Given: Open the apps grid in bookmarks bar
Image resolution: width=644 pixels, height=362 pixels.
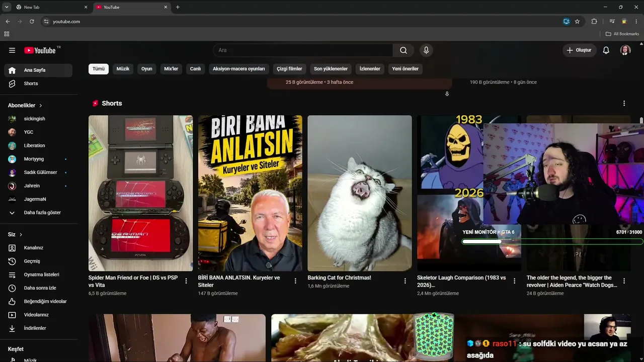Looking at the screenshot, I should [7, 34].
